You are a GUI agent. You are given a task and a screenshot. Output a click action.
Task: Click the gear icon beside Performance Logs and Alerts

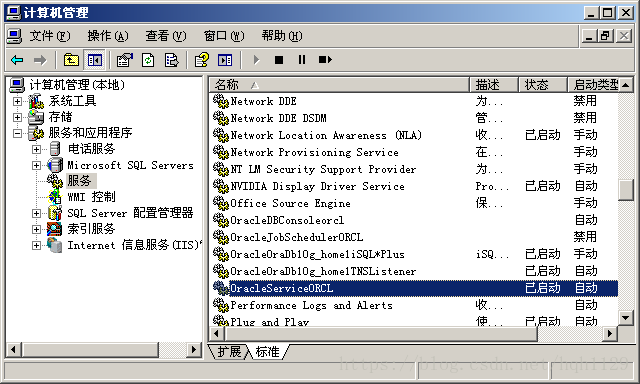(x=221, y=305)
